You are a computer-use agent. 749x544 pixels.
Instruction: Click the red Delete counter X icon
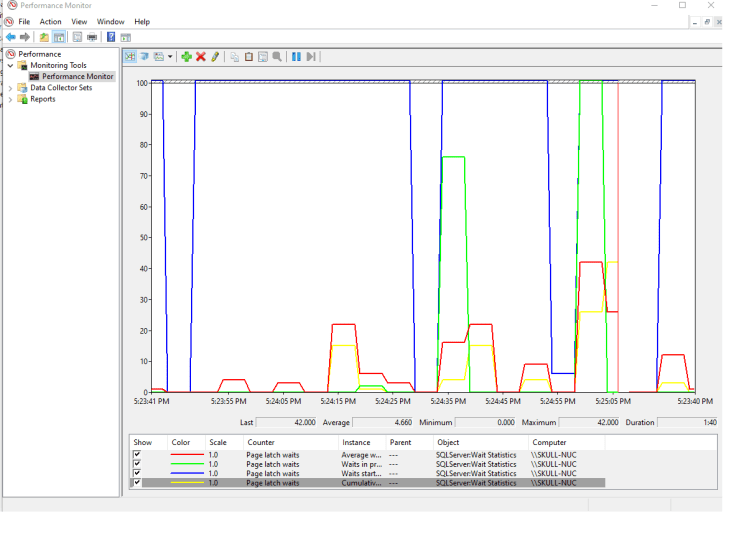[x=200, y=57]
